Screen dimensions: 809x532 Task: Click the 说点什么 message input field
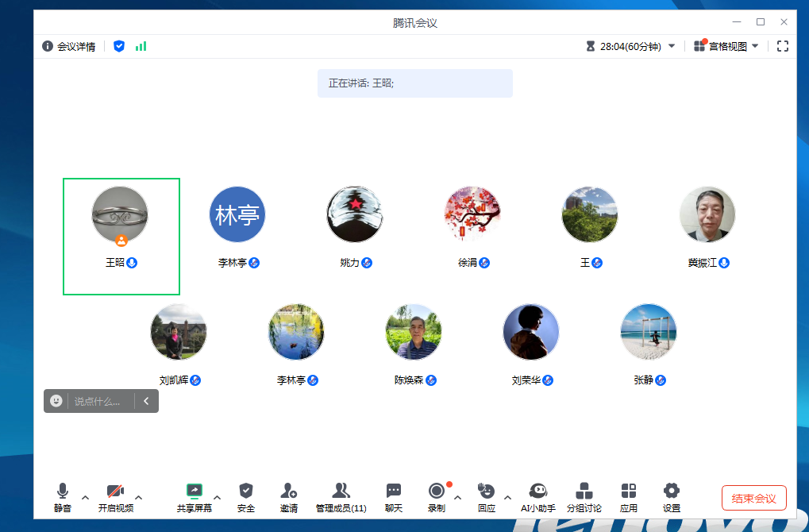point(100,401)
